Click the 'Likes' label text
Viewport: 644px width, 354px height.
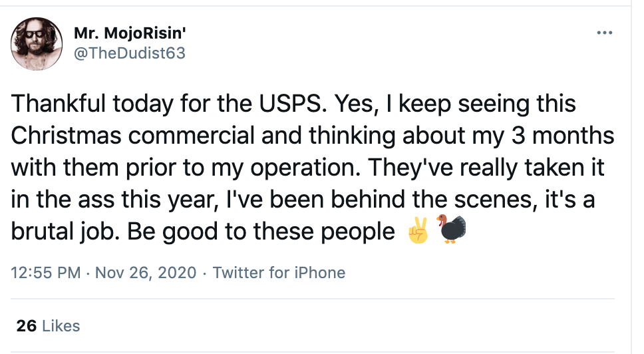tap(61, 326)
